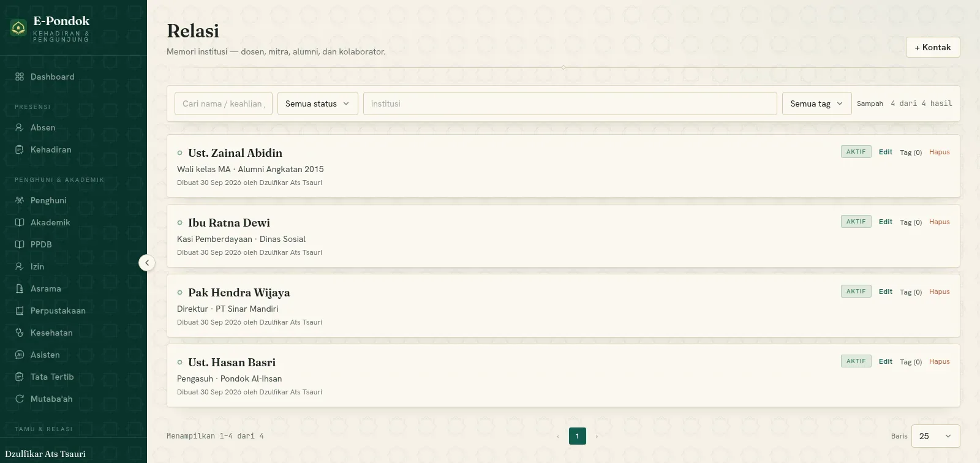Click the AKTIF badge on Pak Hendra Wijaya

[x=856, y=292]
